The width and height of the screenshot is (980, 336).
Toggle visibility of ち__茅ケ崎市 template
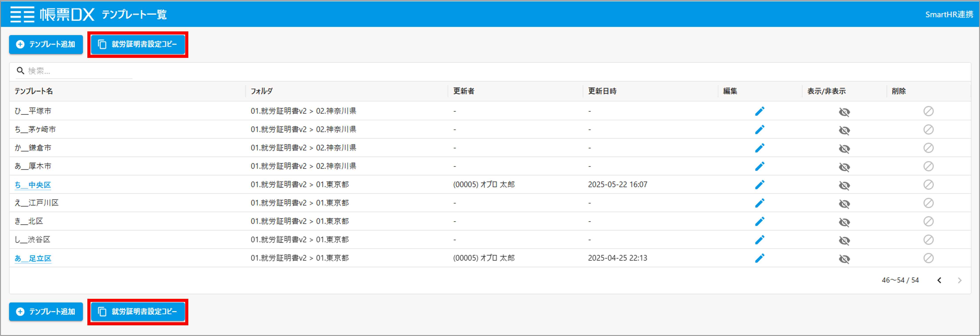(x=844, y=130)
